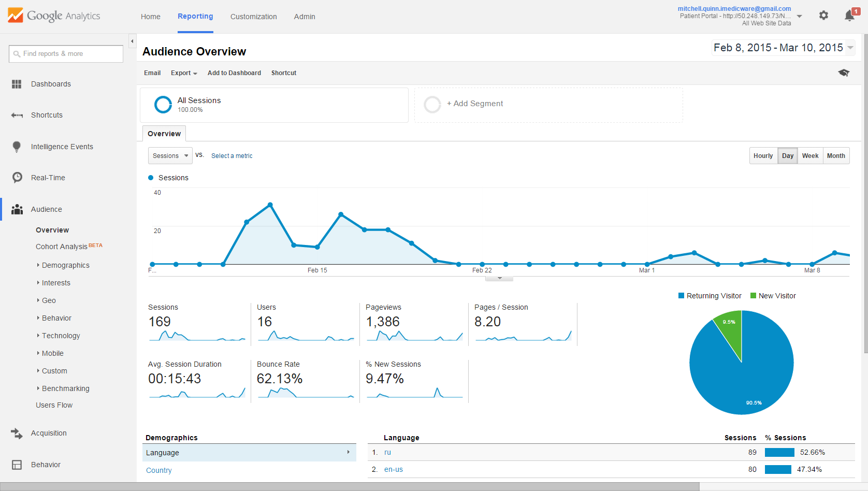Image resolution: width=868 pixels, height=491 pixels.
Task: Click the Behavior layout icon in sidebar
Action: point(17,465)
